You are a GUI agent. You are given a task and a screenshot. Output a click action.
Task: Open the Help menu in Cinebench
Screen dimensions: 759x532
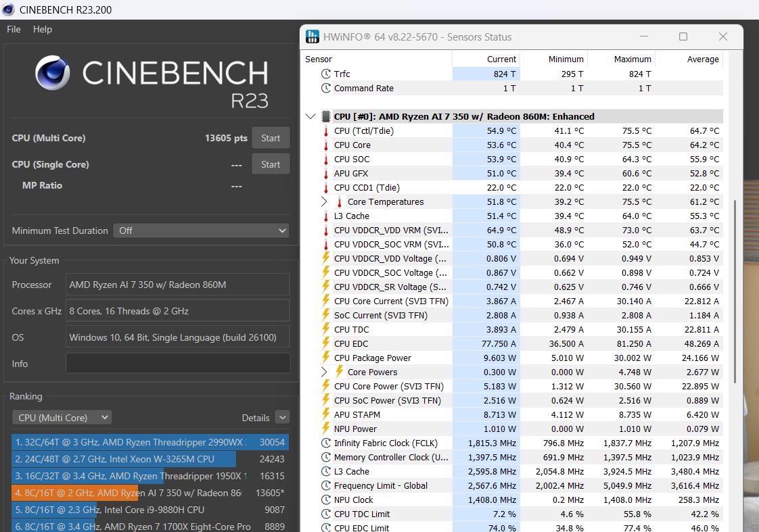(x=43, y=29)
